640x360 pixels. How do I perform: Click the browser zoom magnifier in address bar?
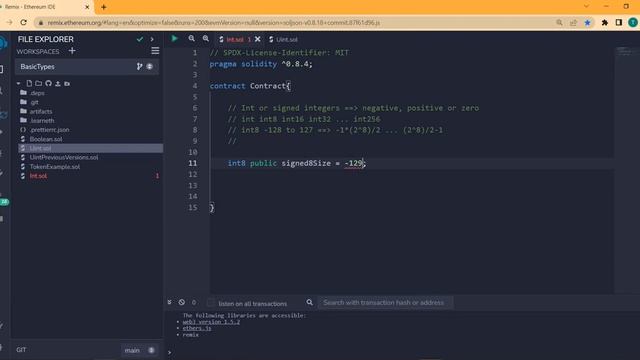(559, 23)
